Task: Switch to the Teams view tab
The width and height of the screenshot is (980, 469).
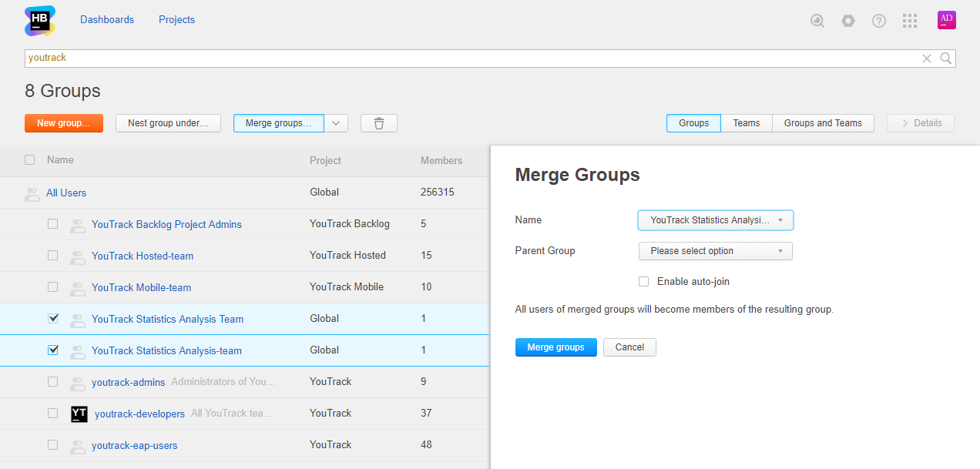Action: [x=746, y=123]
